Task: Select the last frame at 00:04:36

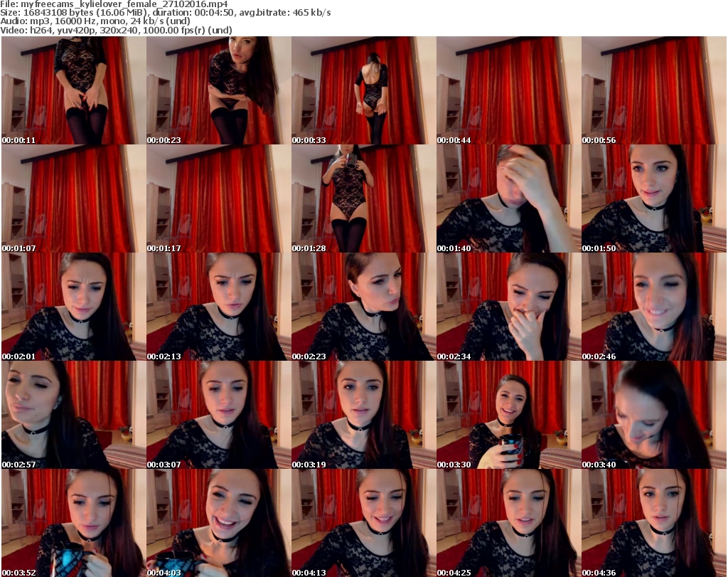Action: [x=654, y=523]
